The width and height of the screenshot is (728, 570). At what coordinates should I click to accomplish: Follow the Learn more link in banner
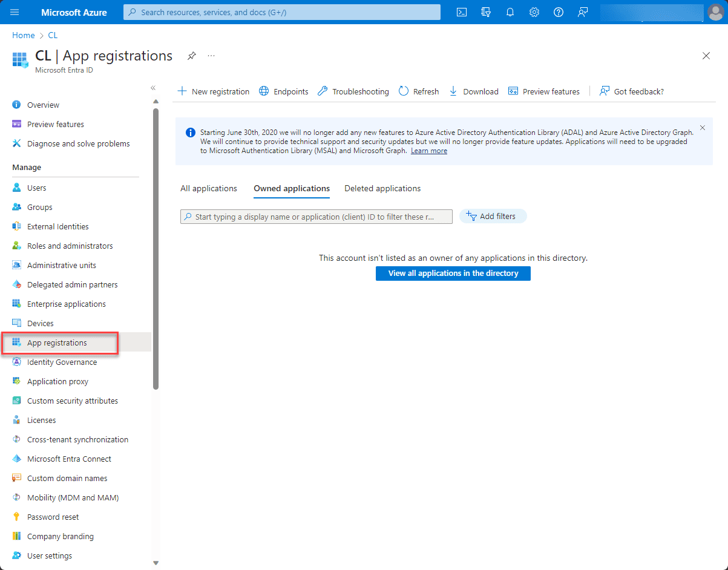point(429,151)
